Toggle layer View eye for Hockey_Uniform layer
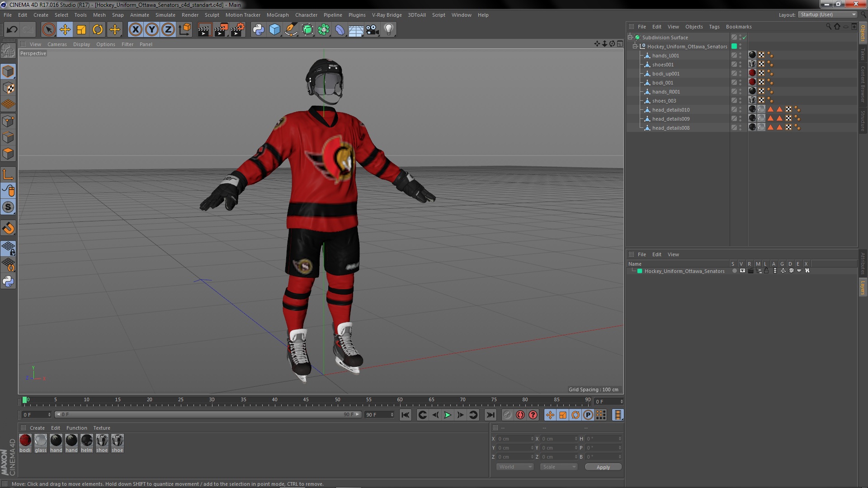This screenshot has width=868, height=488. 742,271
